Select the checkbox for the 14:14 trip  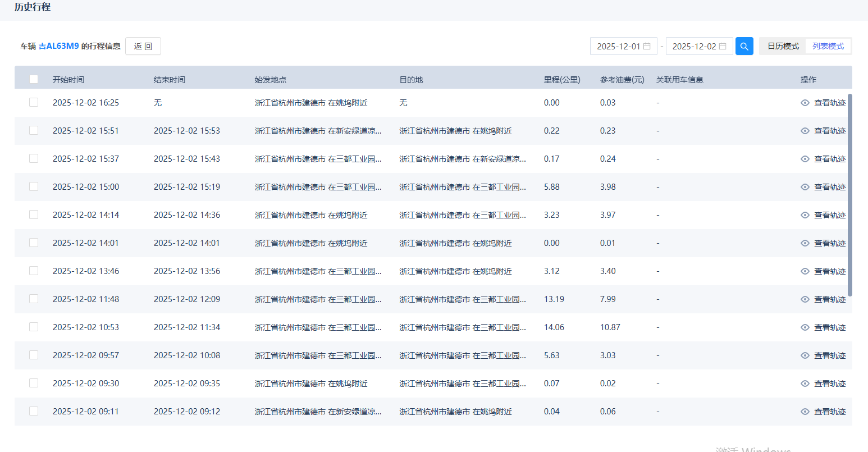[34, 214]
